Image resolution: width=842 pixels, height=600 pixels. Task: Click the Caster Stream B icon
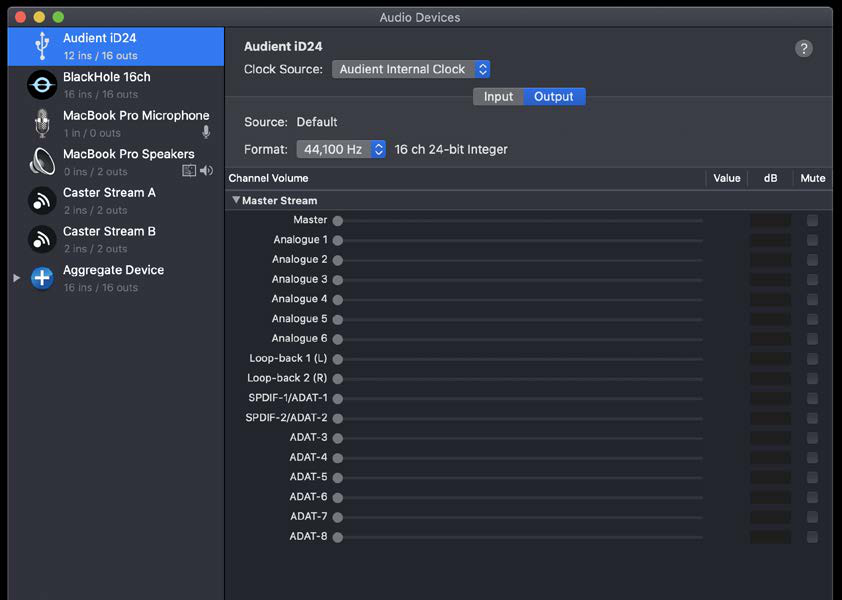click(x=42, y=240)
